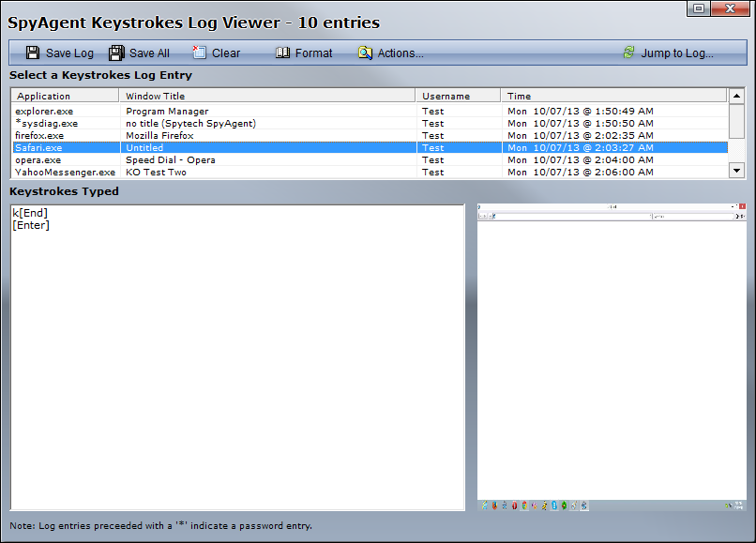The image size is (756, 543).
Task: Click the Jump to Log refresh icon
Action: 628,53
